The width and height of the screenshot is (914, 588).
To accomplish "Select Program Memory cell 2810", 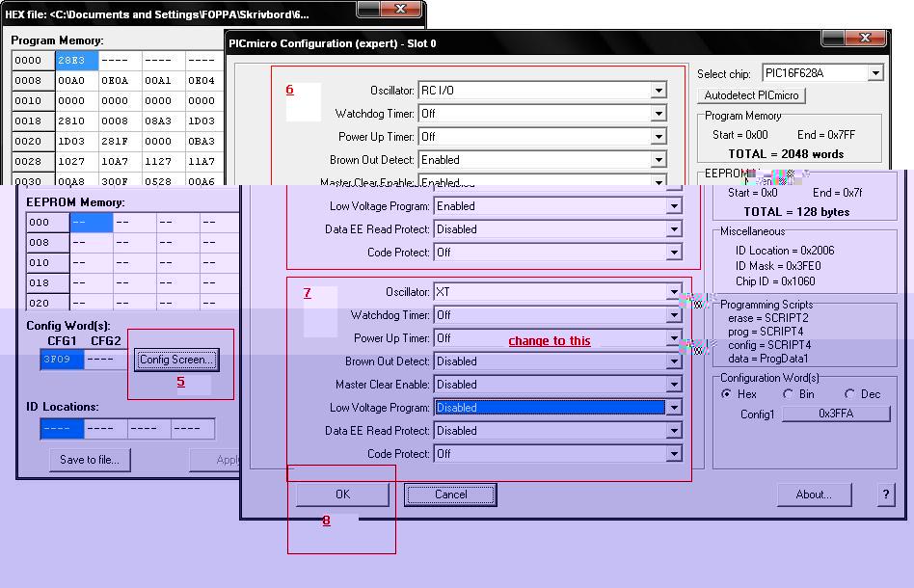I will tap(77, 120).
